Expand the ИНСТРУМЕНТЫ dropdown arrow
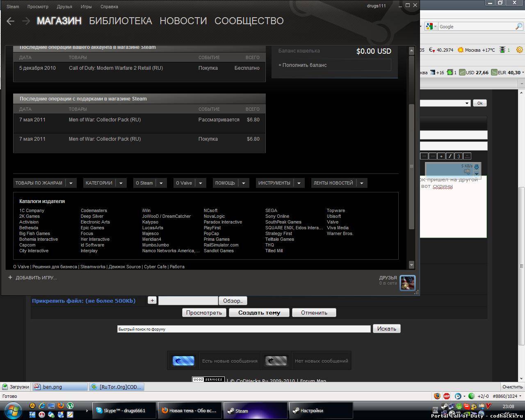The height and width of the screenshot is (420, 525). (x=299, y=183)
